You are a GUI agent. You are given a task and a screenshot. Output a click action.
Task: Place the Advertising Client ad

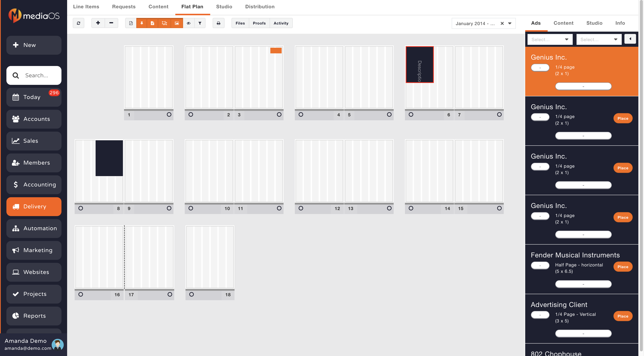623,316
